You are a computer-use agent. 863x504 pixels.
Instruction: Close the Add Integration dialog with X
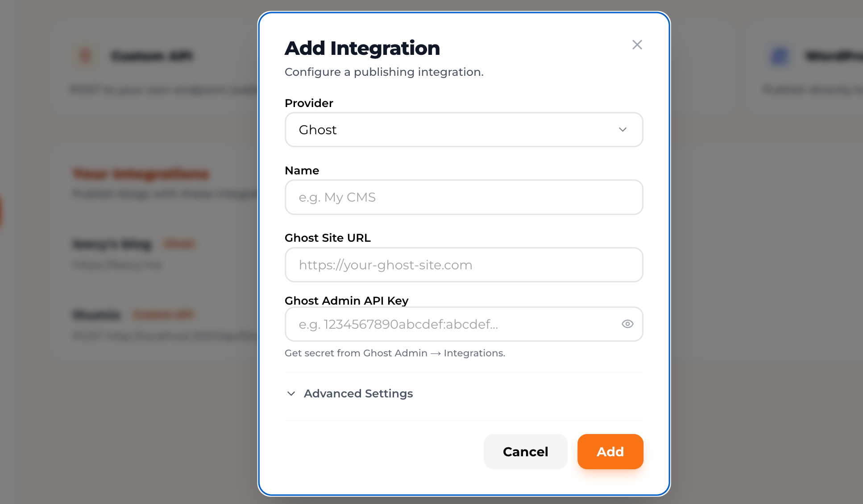click(637, 45)
